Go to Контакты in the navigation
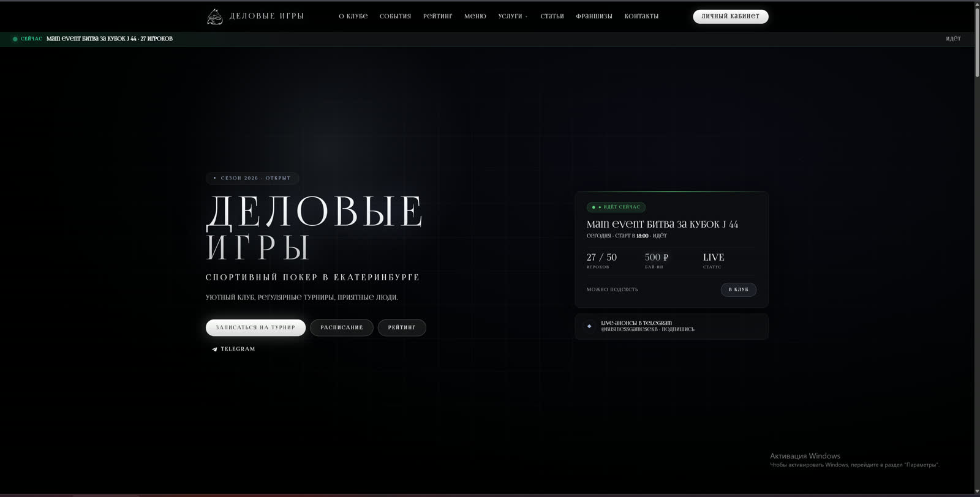 [641, 17]
